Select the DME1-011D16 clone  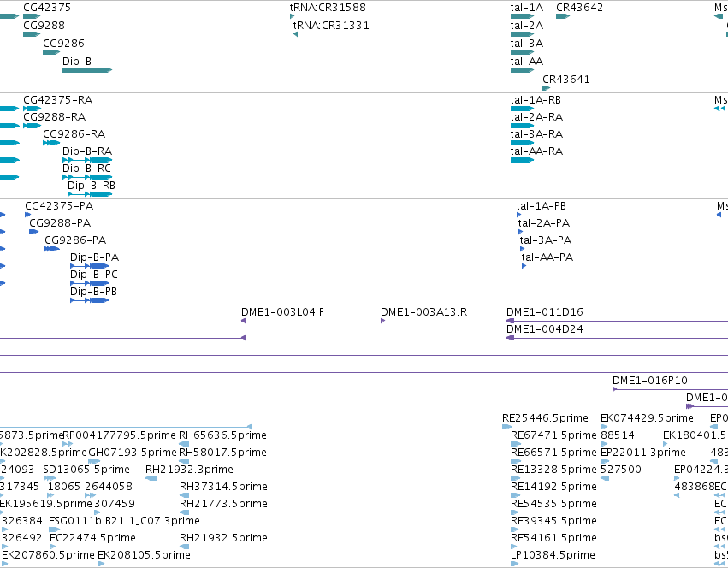pyautogui.click(x=617, y=321)
